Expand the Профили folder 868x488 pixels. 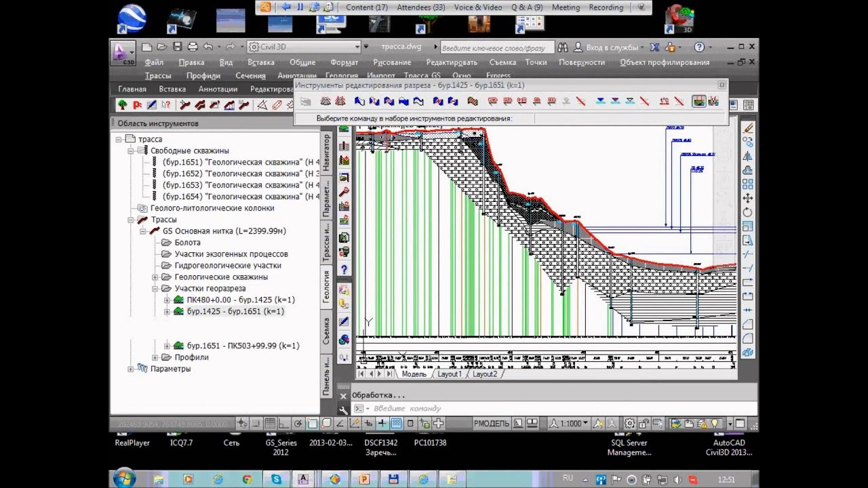pos(155,357)
